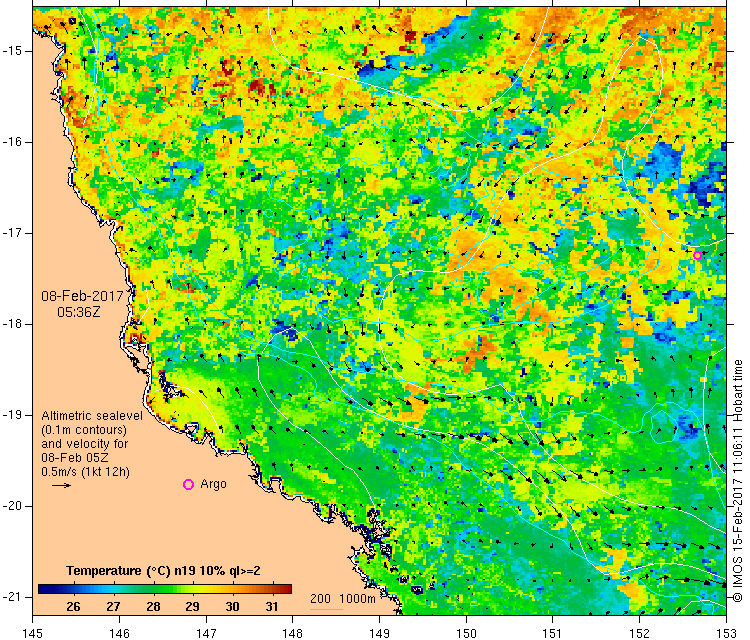Click the '152' longitude axis label

point(640,633)
